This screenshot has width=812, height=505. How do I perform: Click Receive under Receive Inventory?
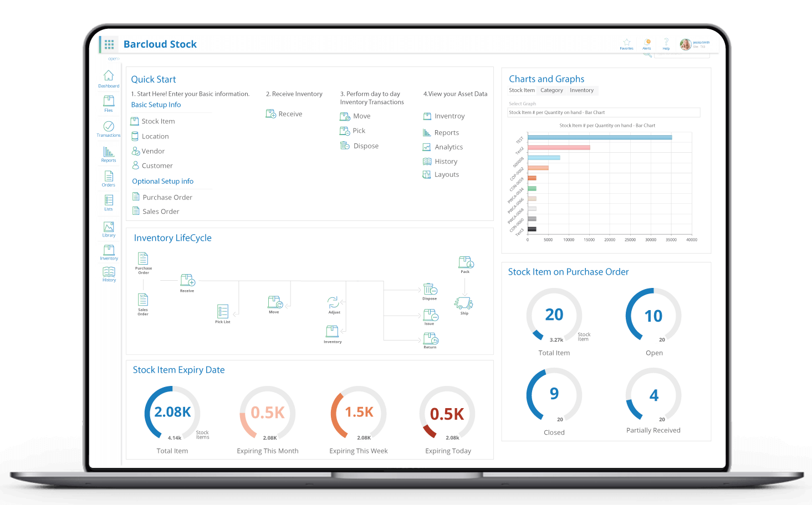(x=284, y=114)
